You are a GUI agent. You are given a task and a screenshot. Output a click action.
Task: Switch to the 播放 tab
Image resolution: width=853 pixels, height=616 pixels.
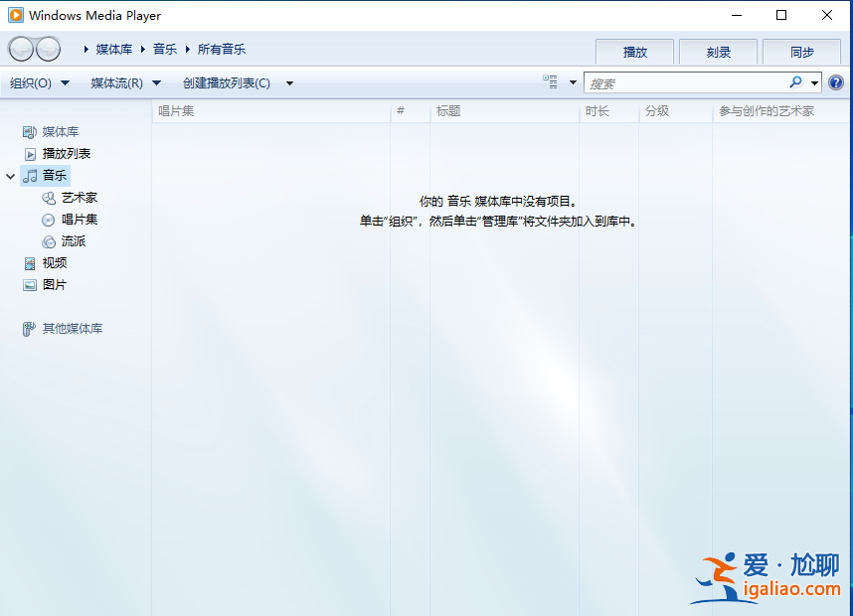[x=634, y=51]
